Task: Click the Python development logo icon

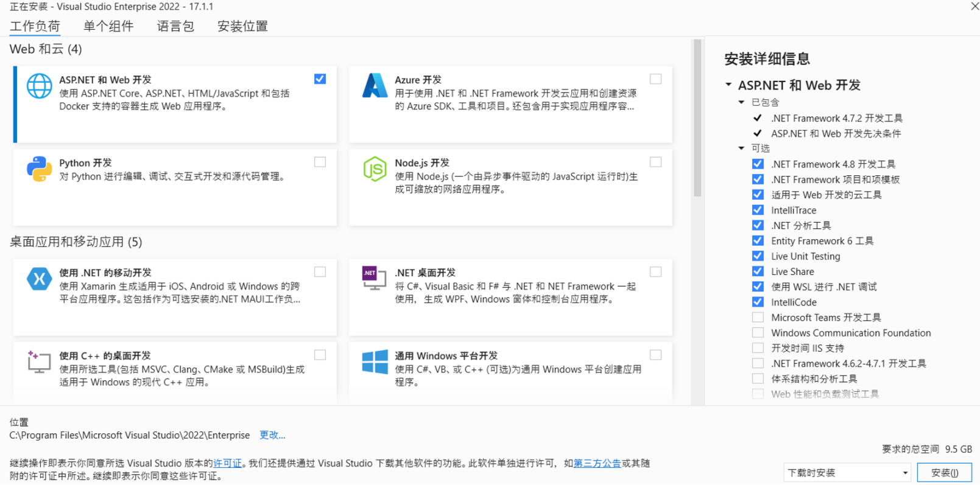Action: tap(39, 169)
